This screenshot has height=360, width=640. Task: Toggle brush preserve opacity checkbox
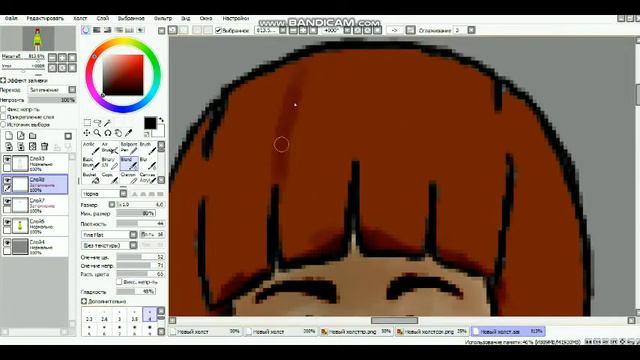(x=119, y=282)
